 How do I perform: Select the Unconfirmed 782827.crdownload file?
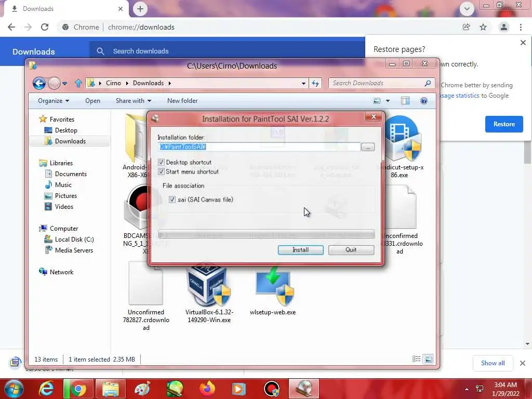(146, 297)
